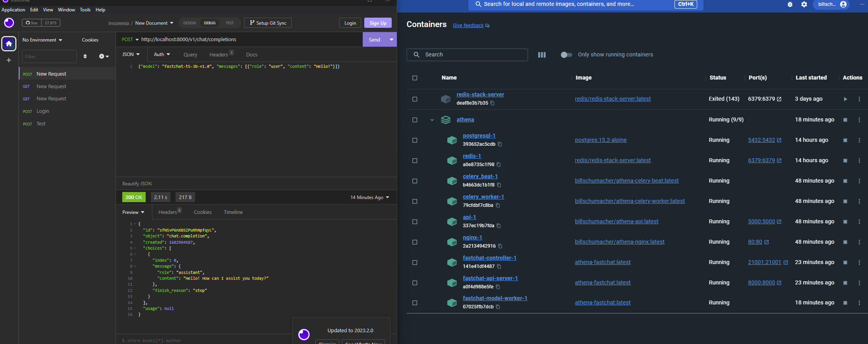
Task: Open port 5432:5432 external link icon
Action: [779, 140]
